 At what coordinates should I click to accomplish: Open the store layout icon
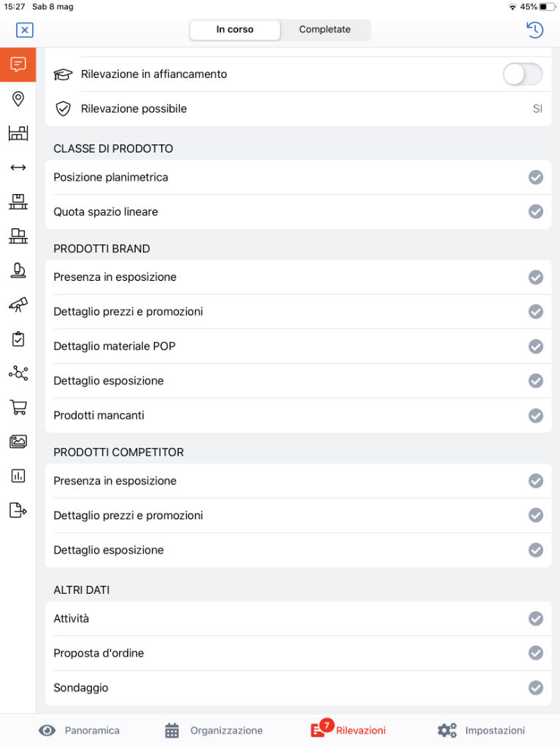tap(17, 133)
